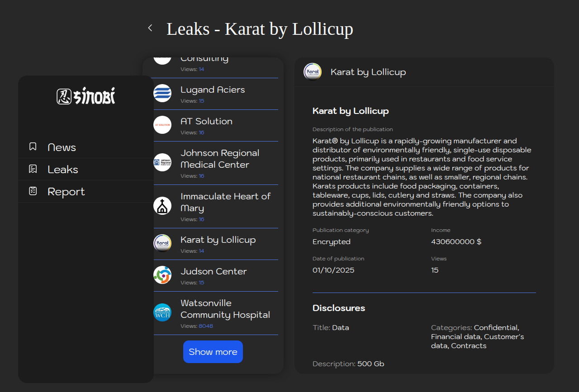Click the Leaks document icon
Image resolution: width=579 pixels, height=392 pixels.
(x=33, y=169)
